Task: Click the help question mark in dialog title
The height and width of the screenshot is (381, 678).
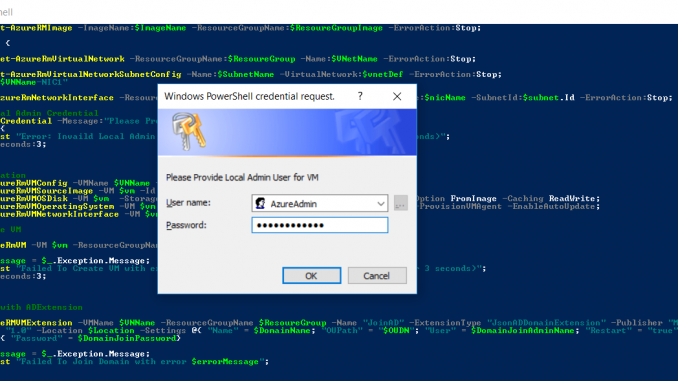Action: click(360, 96)
